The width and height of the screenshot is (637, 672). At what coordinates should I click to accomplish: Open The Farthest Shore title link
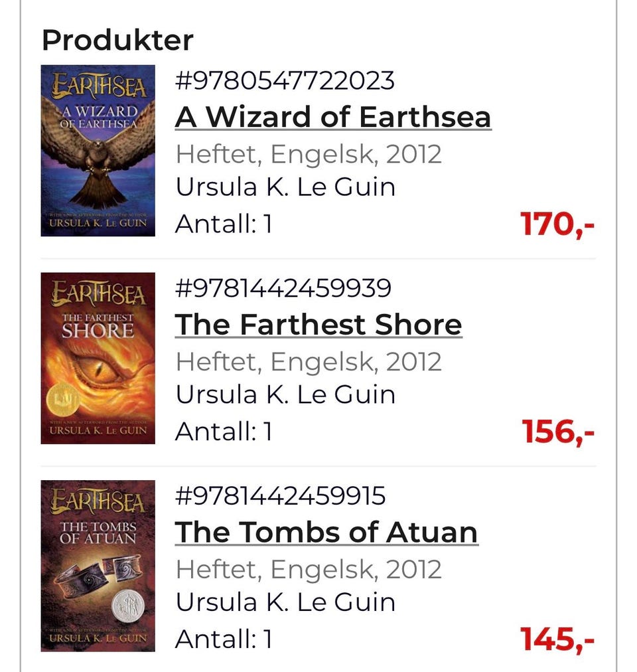point(318,325)
